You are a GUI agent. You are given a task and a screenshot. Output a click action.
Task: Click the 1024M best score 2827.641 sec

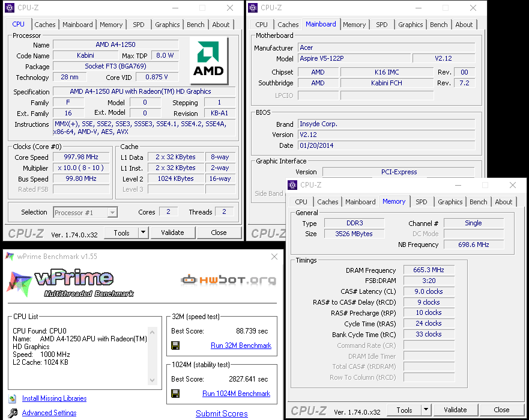tap(249, 379)
